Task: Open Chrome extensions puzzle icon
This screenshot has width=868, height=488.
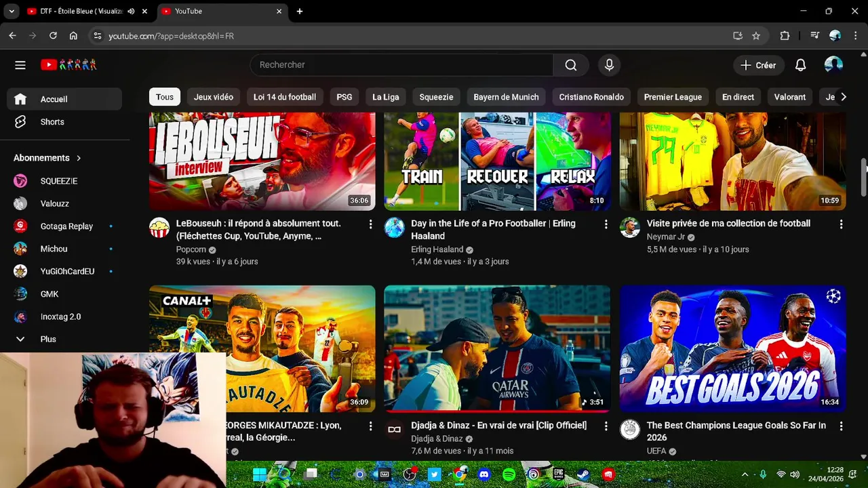Action: tap(785, 36)
